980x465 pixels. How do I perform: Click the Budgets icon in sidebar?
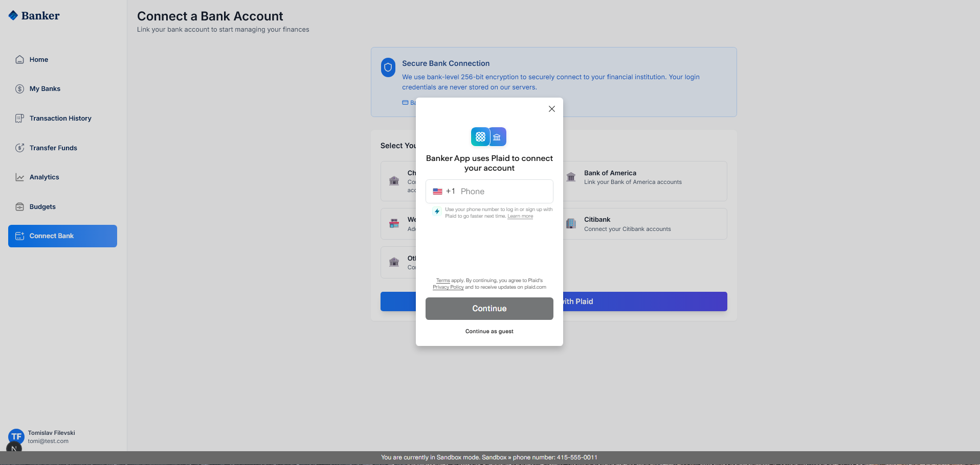19,207
